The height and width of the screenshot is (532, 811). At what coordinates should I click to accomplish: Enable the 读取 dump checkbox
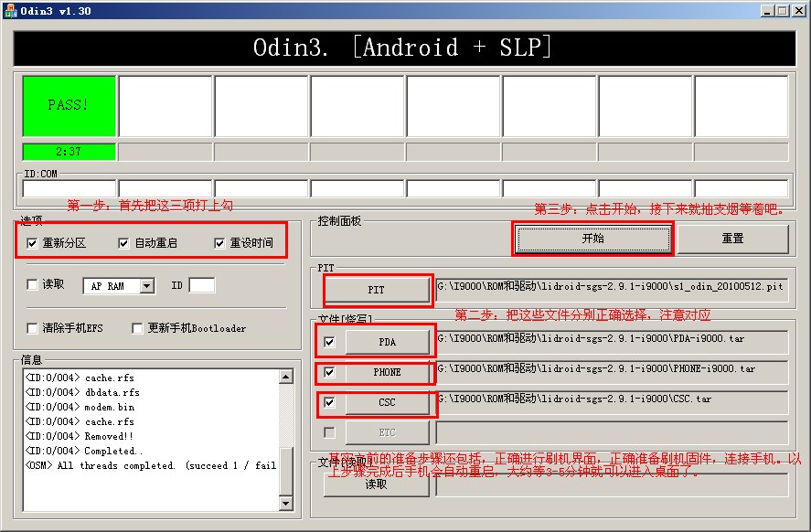coord(34,284)
